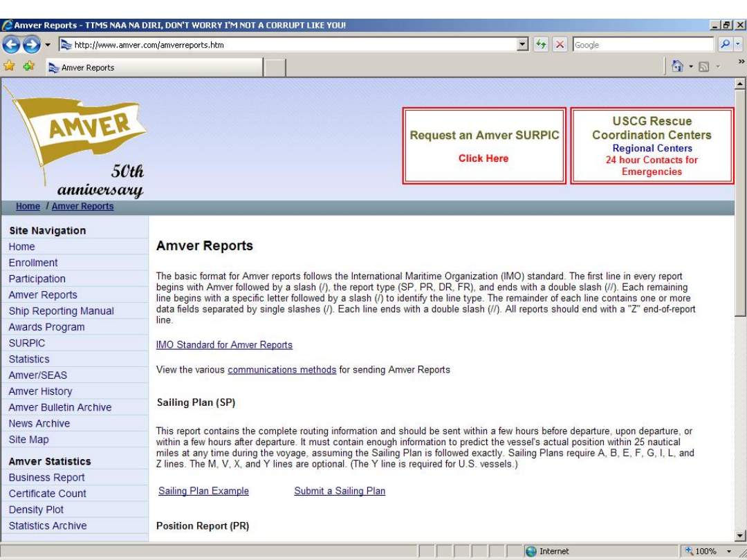The image size is (747, 560).
Task: Click the browser Back arrow button
Action: point(12,45)
